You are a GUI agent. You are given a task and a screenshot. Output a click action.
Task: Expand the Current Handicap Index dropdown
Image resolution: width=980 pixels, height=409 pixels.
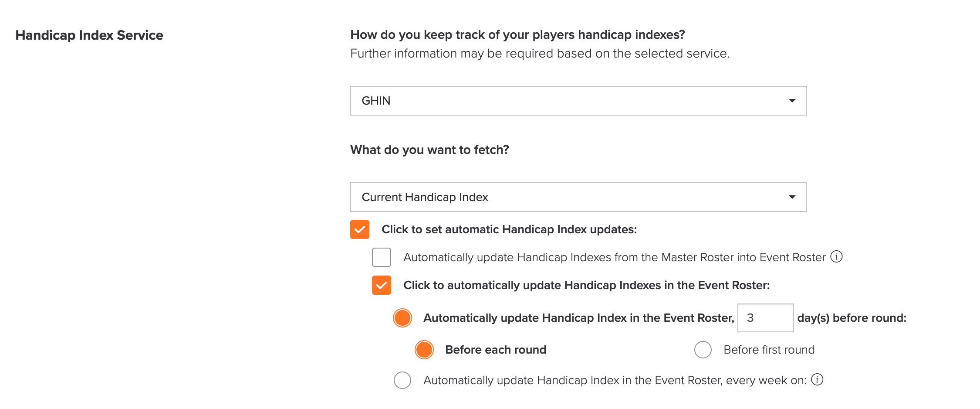coord(578,197)
